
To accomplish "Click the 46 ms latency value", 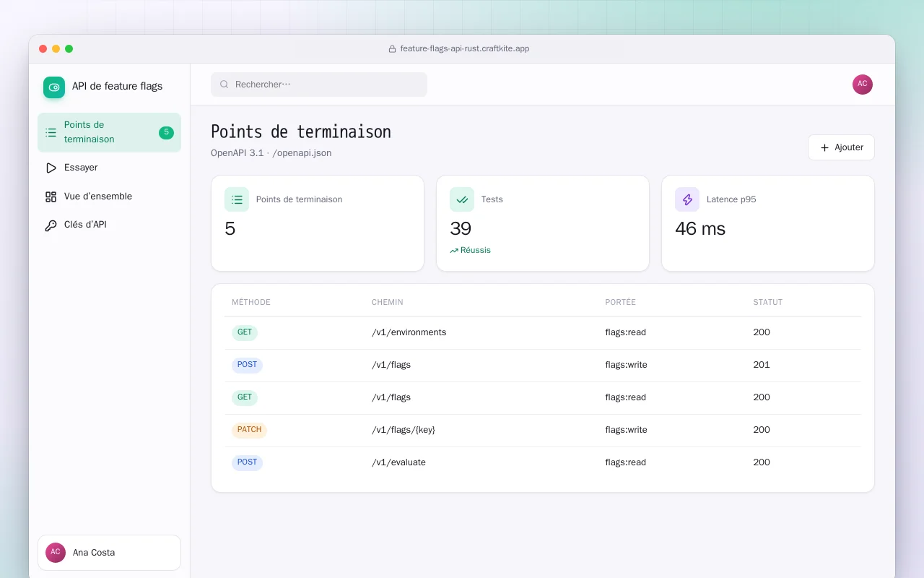I will [x=700, y=229].
